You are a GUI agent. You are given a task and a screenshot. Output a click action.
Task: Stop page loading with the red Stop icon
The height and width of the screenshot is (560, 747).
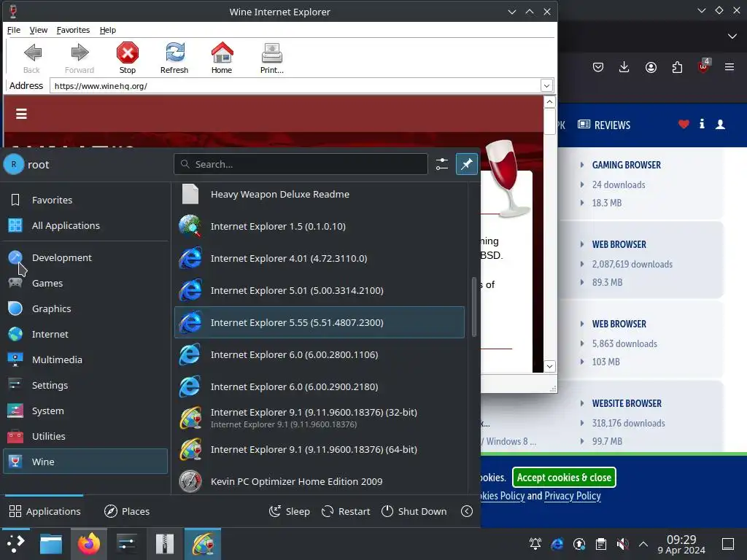point(127,52)
